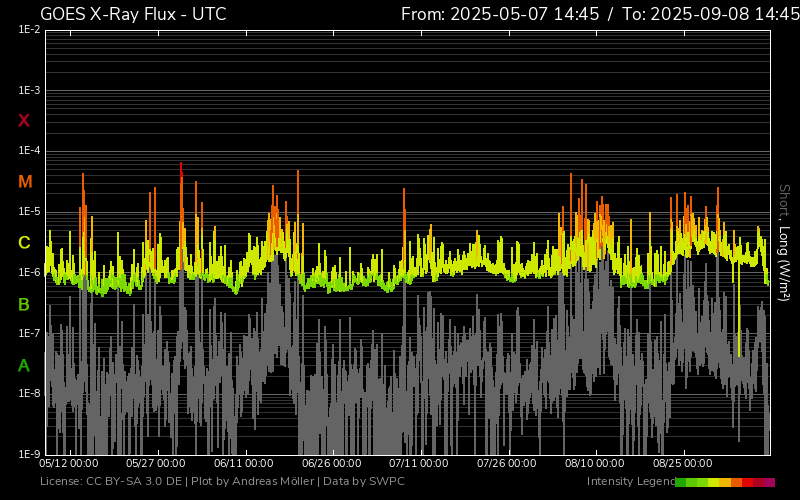Screen dimensions: 800x500
Task: Select the green A flare class label
Action: (24, 366)
